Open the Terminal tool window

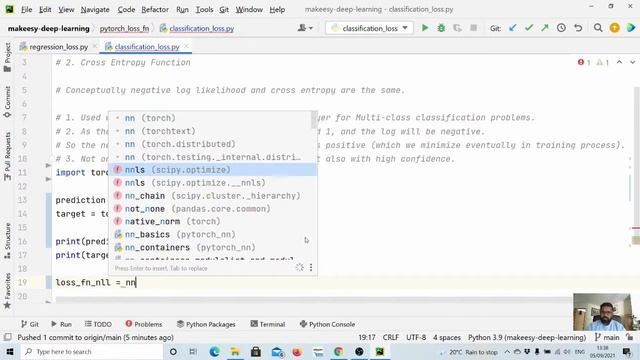click(268, 324)
